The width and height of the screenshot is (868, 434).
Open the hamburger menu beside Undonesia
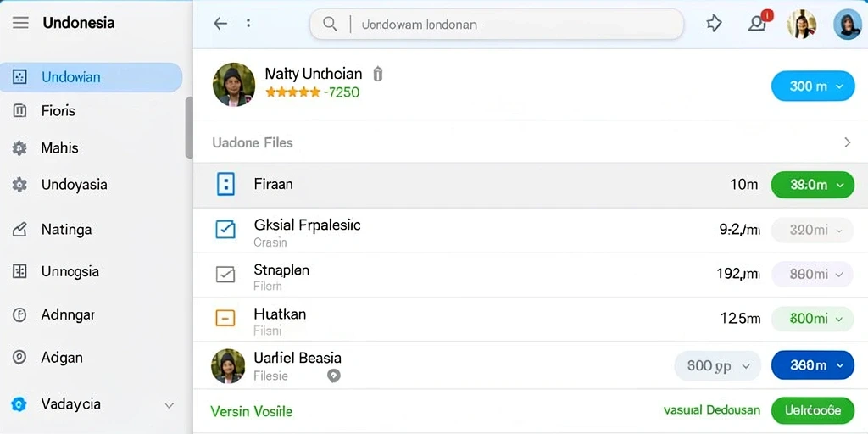[x=20, y=23]
